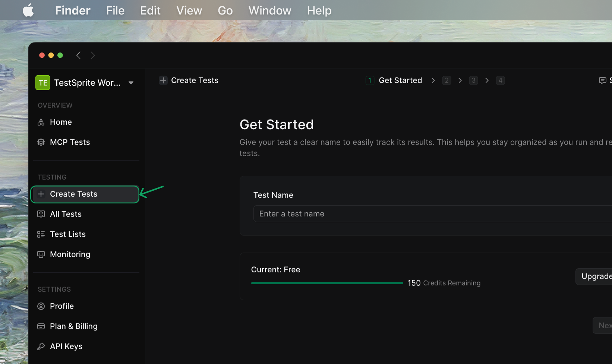Go back with the left chevron
Screen dimensions: 612x364
point(78,55)
